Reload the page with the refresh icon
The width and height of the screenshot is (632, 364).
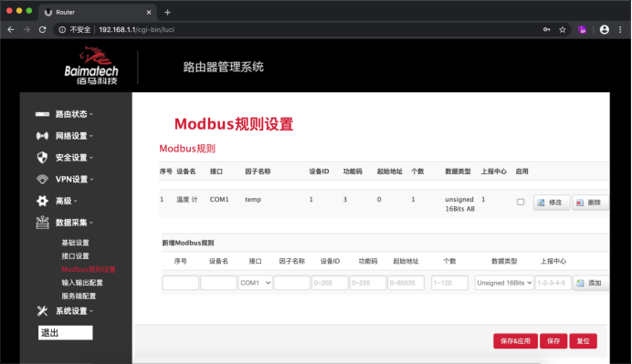(x=42, y=30)
